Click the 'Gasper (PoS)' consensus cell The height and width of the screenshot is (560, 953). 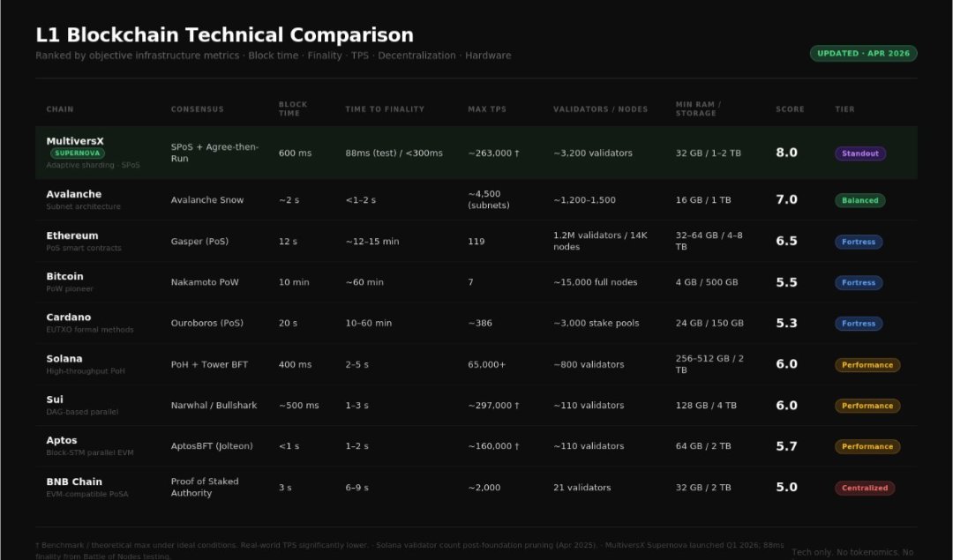pyautogui.click(x=199, y=241)
